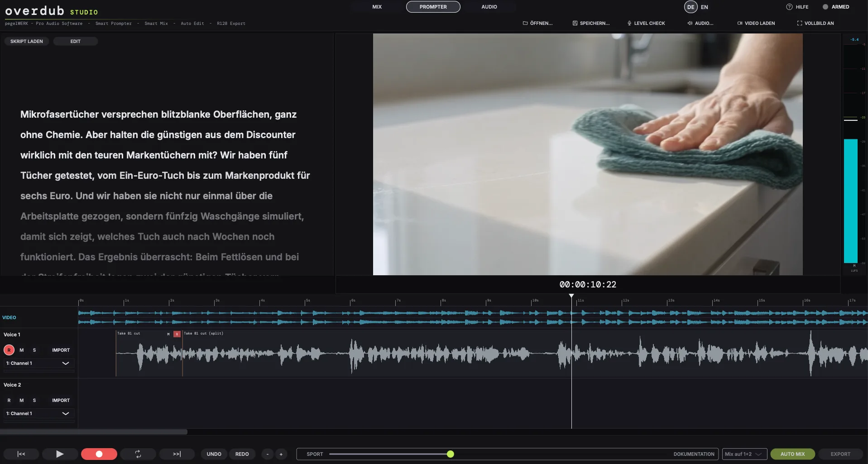Import audio into Voice 2
The height and width of the screenshot is (464, 868).
(61, 400)
